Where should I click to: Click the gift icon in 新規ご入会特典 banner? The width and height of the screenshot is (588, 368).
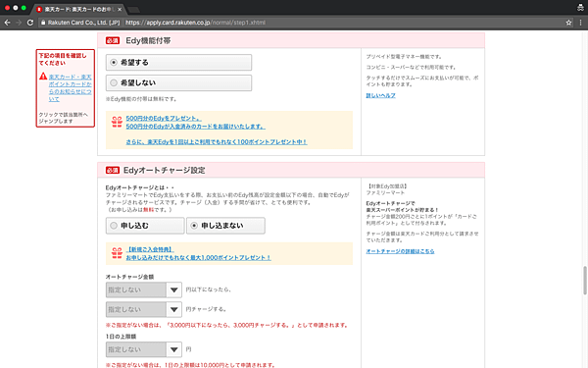[x=117, y=253]
